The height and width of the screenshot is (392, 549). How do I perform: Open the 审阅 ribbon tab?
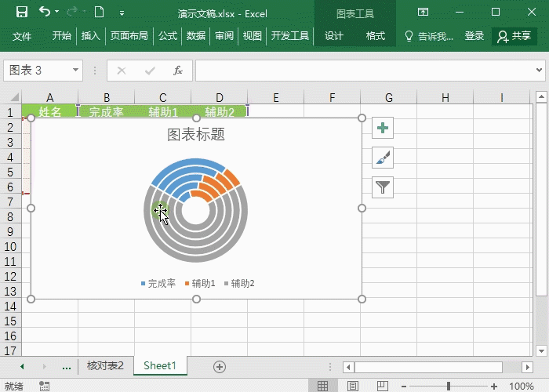click(x=224, y=36)
